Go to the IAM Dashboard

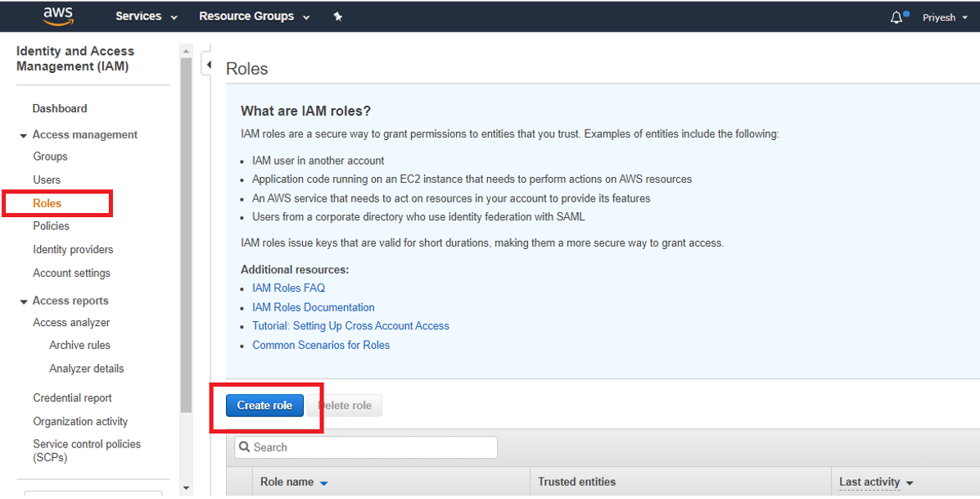(x=60, y=108)
